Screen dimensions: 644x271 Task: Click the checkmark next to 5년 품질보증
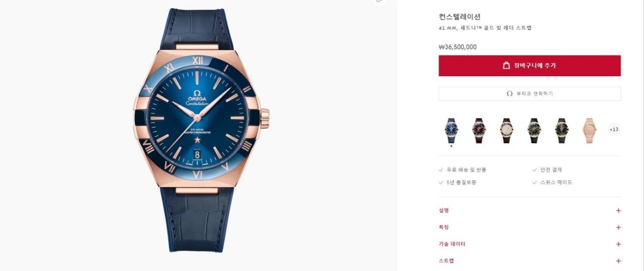click(x=440, y=183)
